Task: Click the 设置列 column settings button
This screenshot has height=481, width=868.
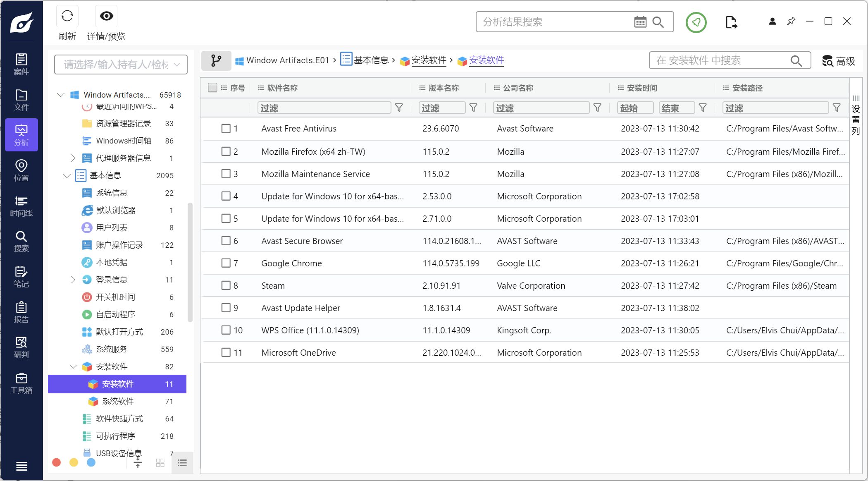Action: pos(856,115)
